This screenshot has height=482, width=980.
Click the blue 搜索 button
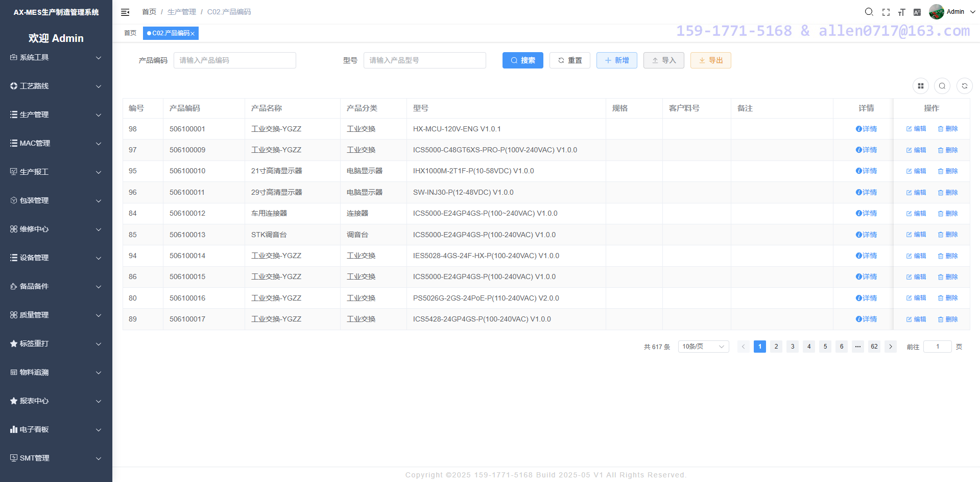pyautogui.click(x=523, y=60)
